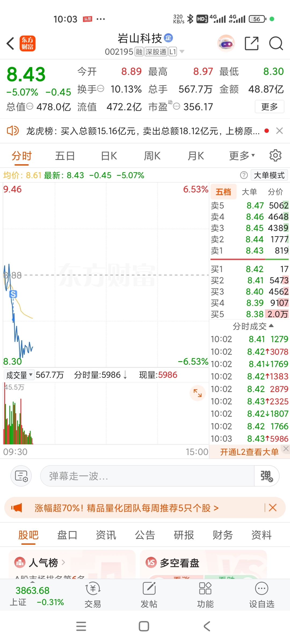Image resolution: width=290 pixels, height=644 pixels.
Task: Collapse the 分时成交 list arrow
Action: coord(271,326)
